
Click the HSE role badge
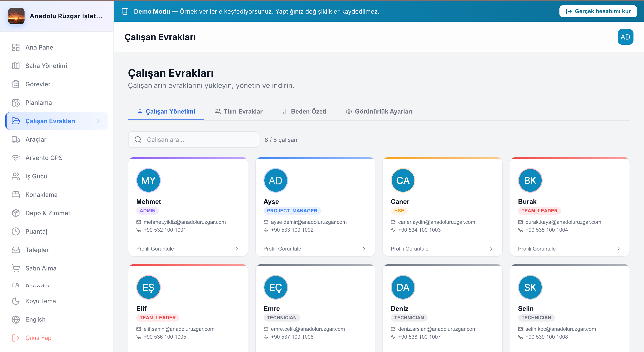[x=399, y=211]
